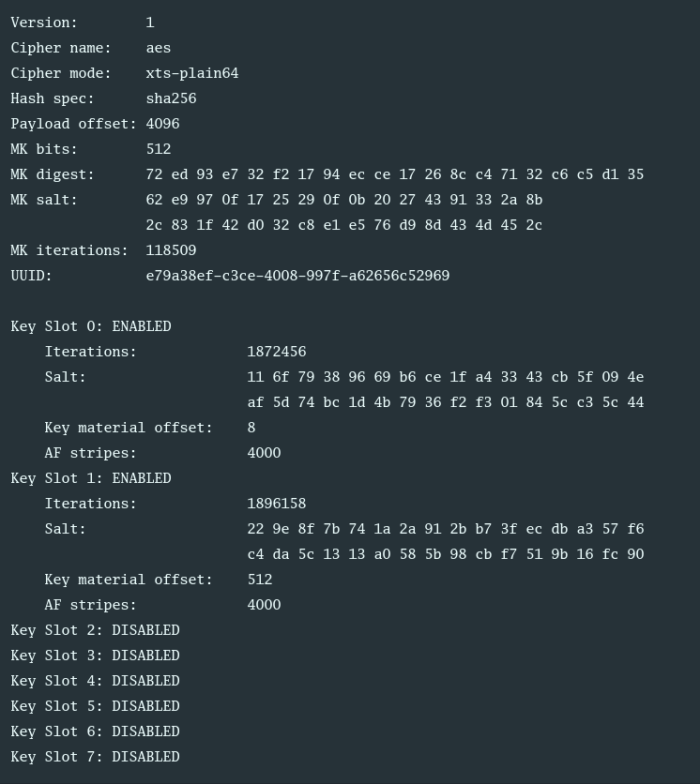Click Key Slot 0 first salt line
This screenshot has height=784, width=700.
click(446, 376)
